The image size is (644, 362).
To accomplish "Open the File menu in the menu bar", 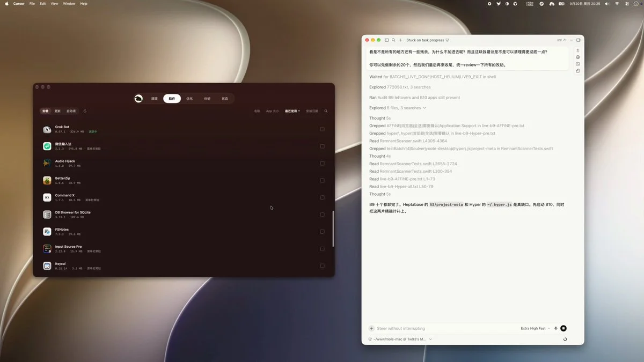I will (x=32, y=3).
